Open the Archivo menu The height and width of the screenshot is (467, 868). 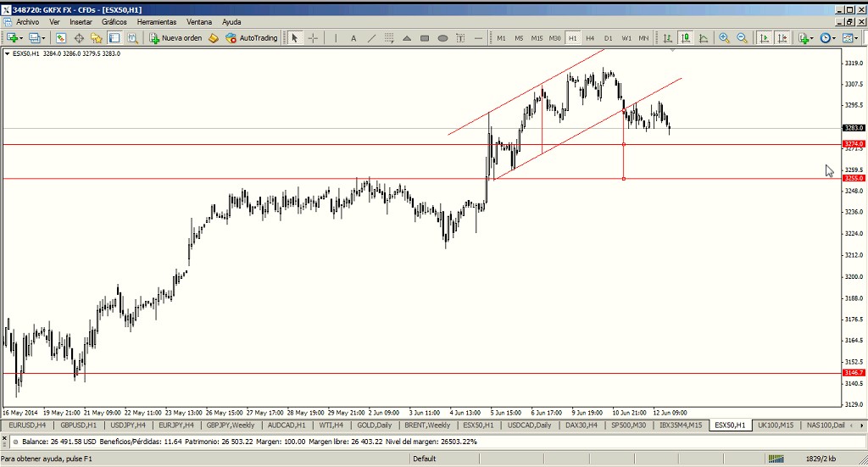coord(27,22)
